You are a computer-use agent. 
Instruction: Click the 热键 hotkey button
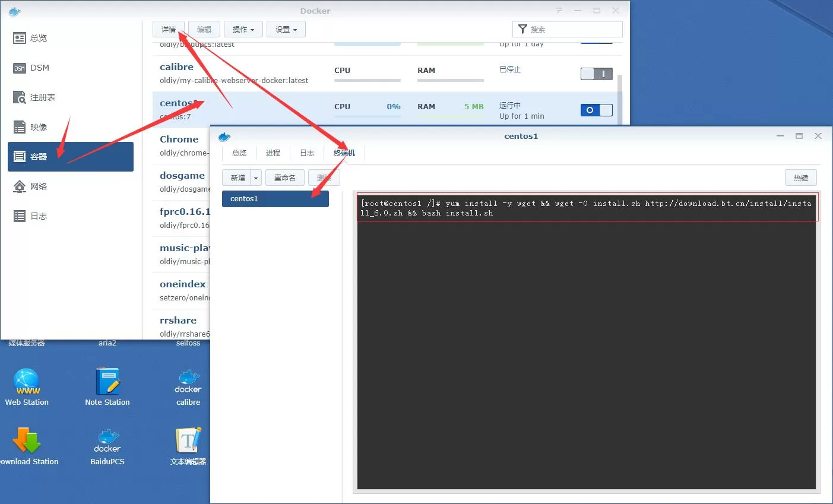[x=801, y=177]
